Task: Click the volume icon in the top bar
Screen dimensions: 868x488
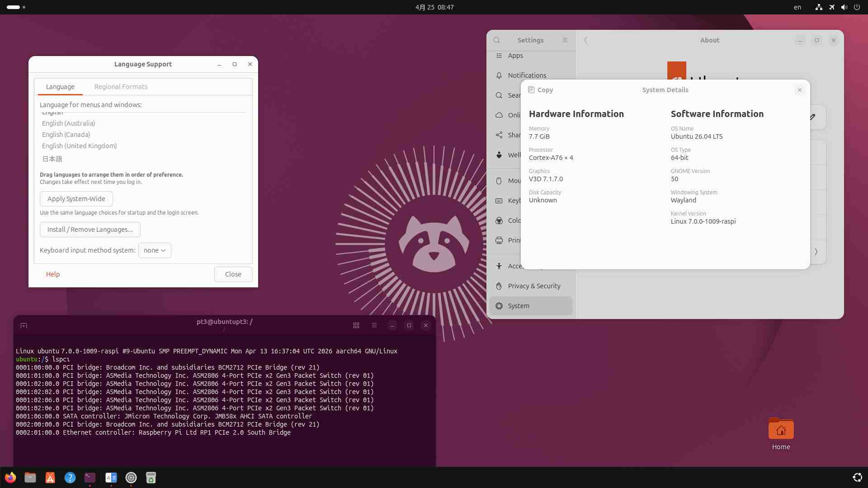Action: click(844, 7)
